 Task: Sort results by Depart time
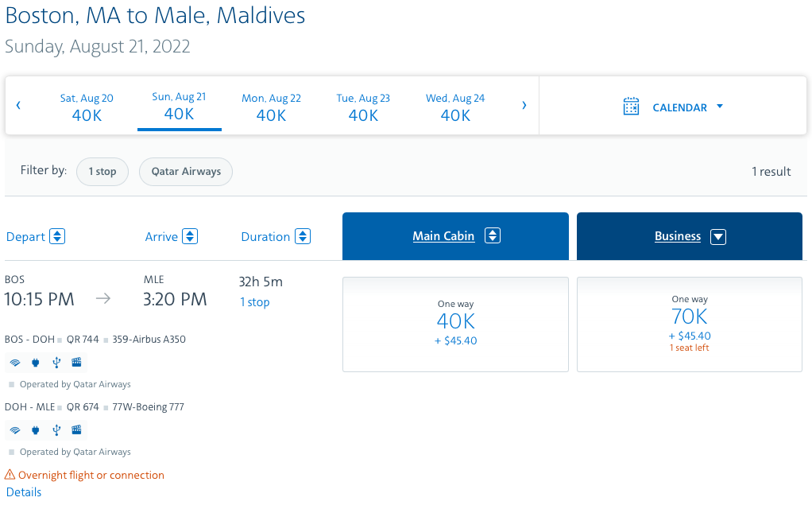click(x=56, y=236)
